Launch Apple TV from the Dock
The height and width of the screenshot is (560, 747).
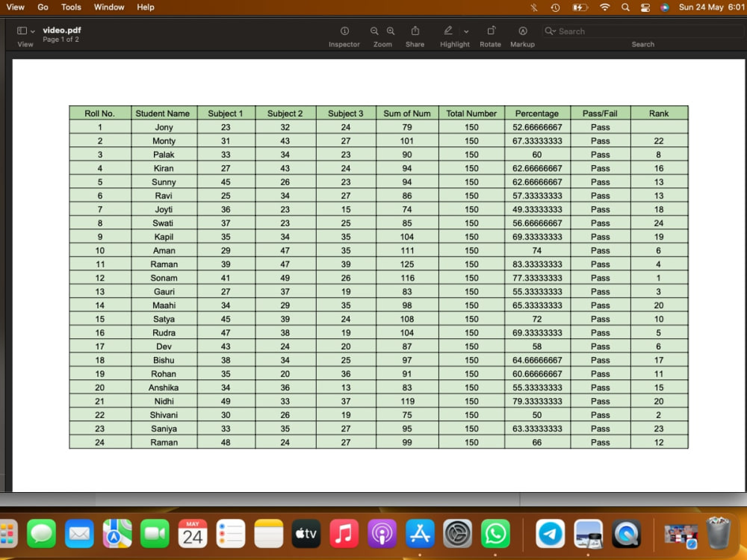pos(306,533)
